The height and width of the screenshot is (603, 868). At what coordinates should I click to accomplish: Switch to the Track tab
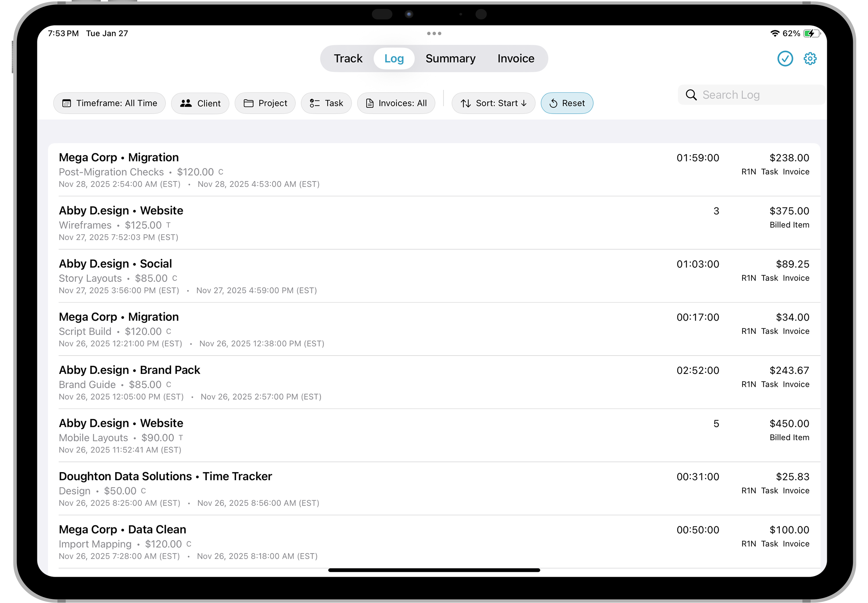click(348, 58)
